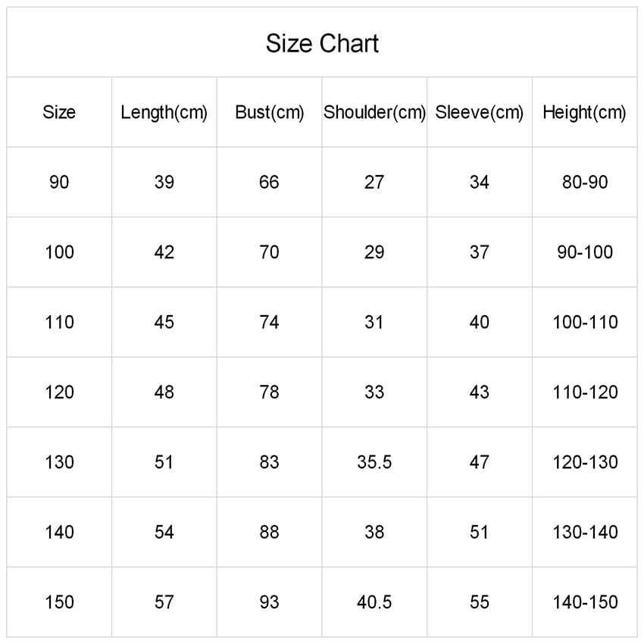Click shoulder value 35.5

[374, 462]
